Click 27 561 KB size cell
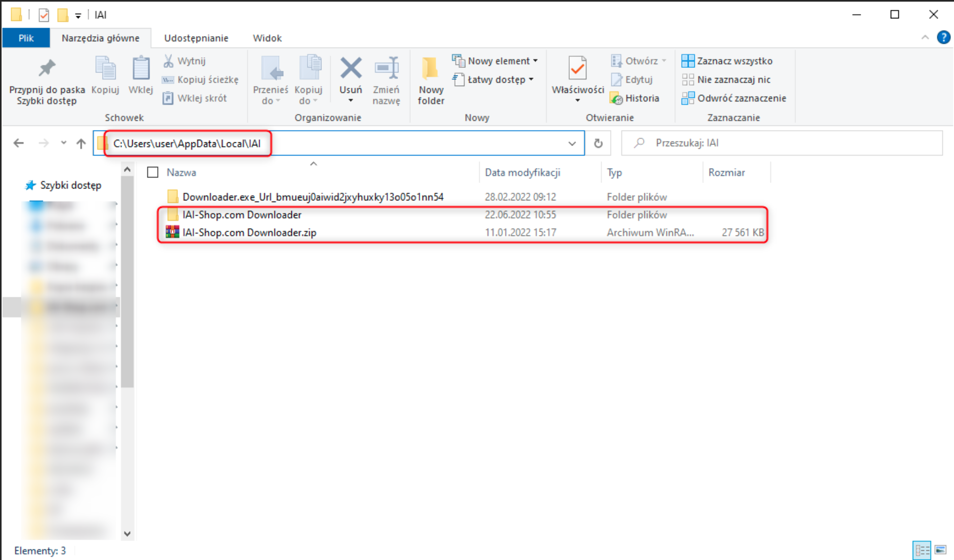 click(x=743, y=233)
